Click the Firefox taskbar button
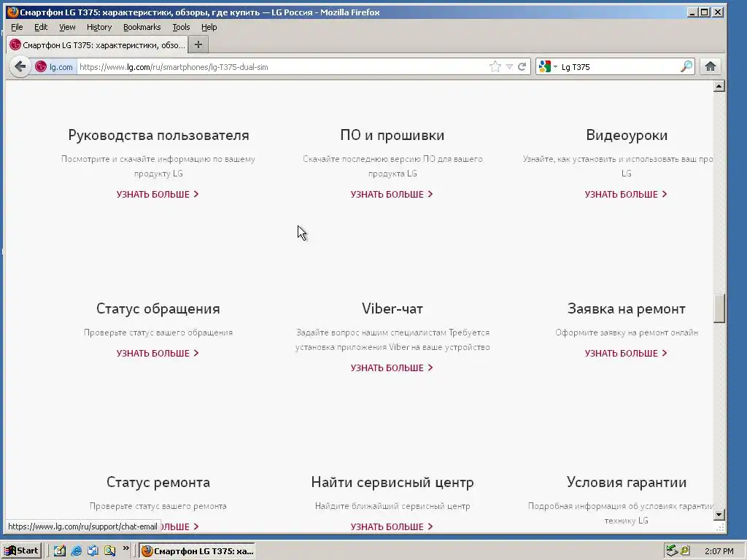 click(197, 551)
